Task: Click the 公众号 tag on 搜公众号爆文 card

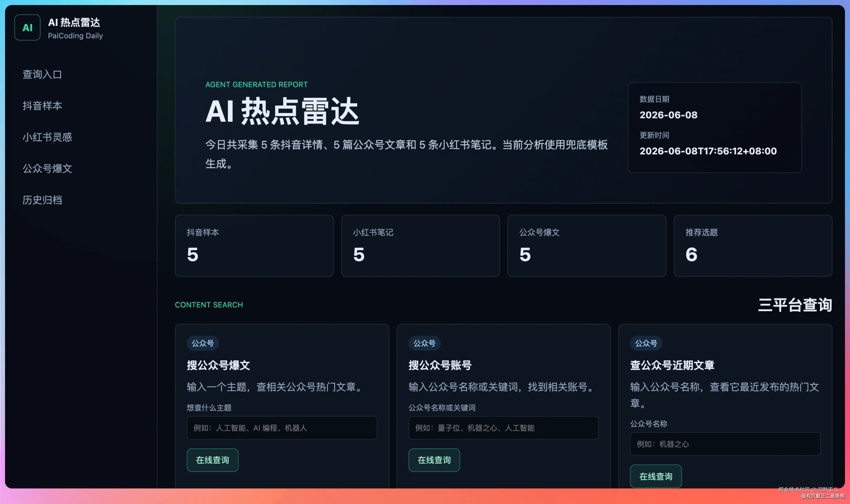Action: [203, 343]
